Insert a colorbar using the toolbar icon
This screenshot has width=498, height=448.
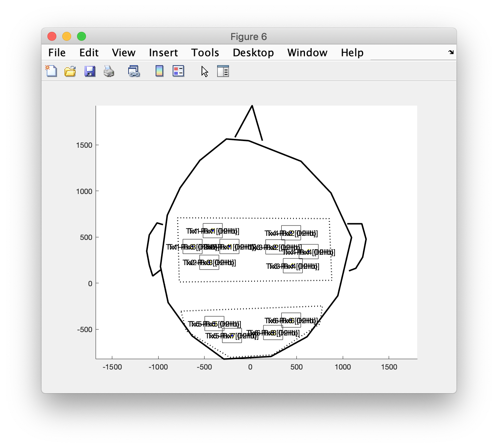click(x=159, y=71)
